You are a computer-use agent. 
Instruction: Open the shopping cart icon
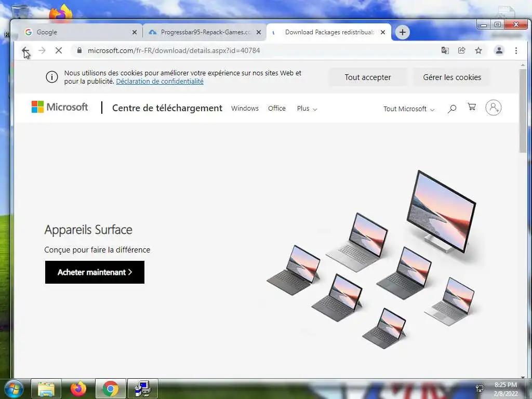(x=472, y=107)
